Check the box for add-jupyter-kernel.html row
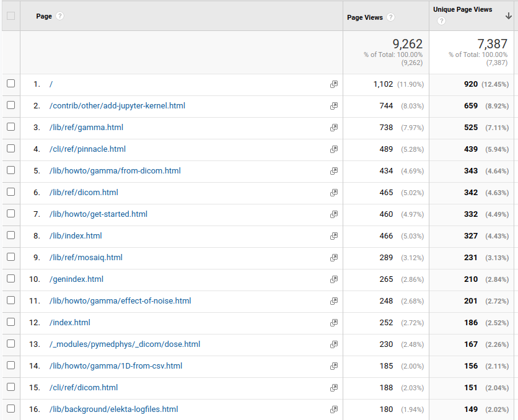 pos(11,105)
